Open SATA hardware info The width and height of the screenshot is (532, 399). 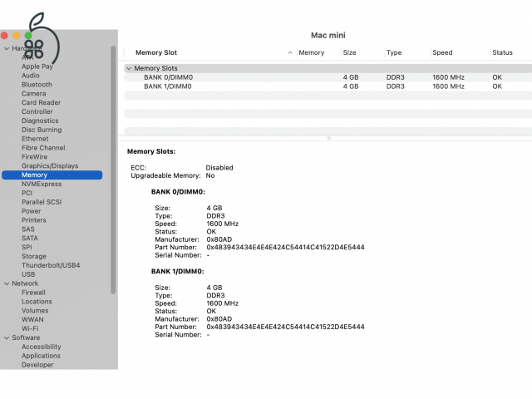tap(30, 239)
